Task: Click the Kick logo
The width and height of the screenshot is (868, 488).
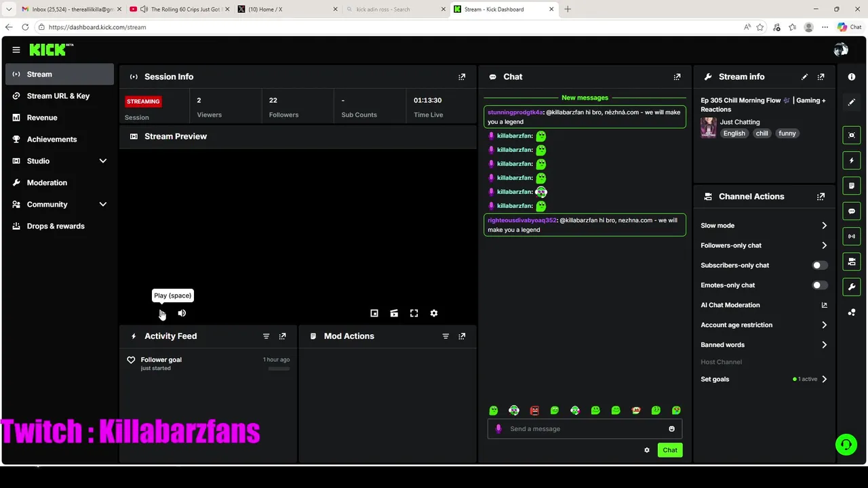Action: (x=51, y=49)
